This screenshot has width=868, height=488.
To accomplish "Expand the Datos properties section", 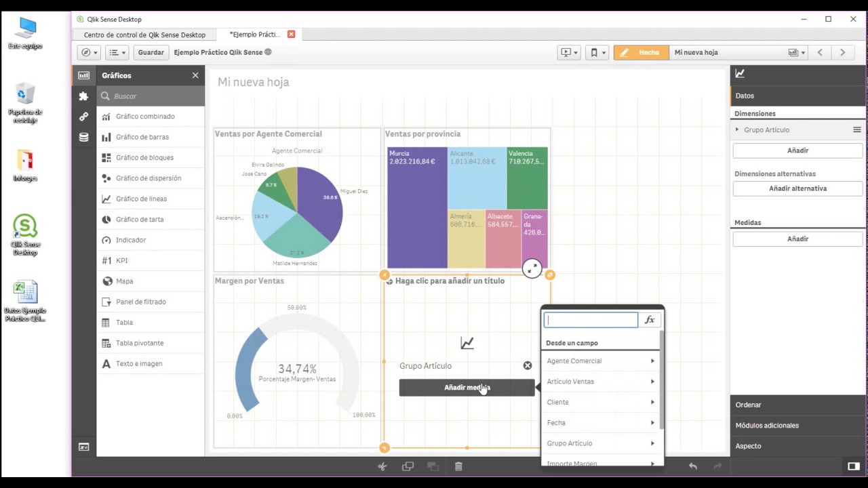I will coord(797,96).
